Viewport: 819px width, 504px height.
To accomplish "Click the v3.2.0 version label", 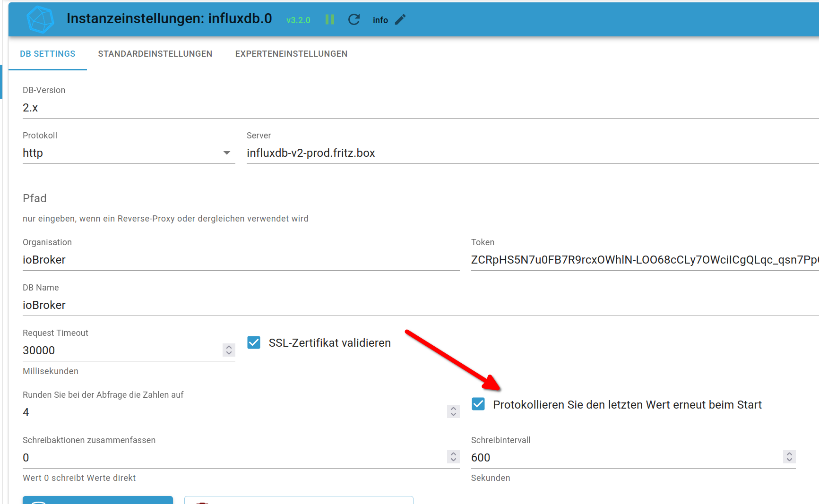I will 298,20.
